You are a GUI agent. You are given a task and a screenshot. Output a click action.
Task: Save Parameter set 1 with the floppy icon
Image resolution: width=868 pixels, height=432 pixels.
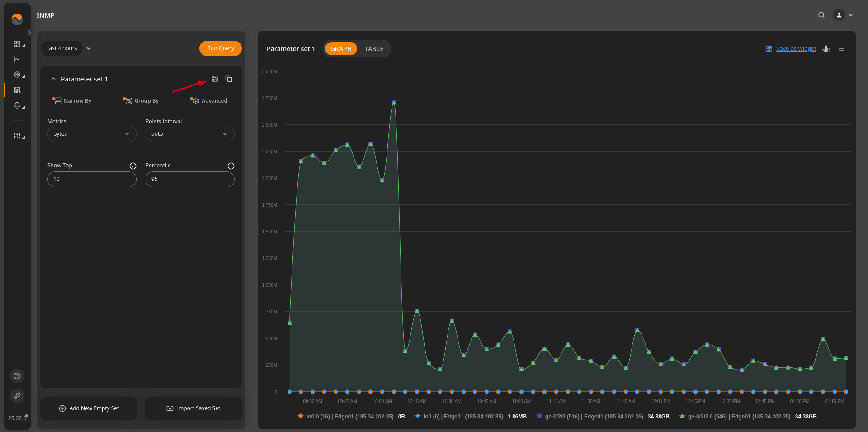click(x=215, y=79)
